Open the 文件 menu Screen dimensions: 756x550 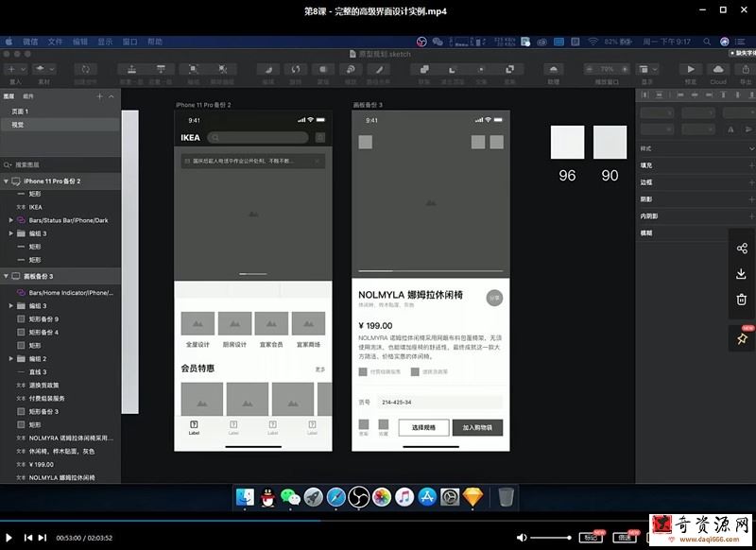click(x=55, y=42)
